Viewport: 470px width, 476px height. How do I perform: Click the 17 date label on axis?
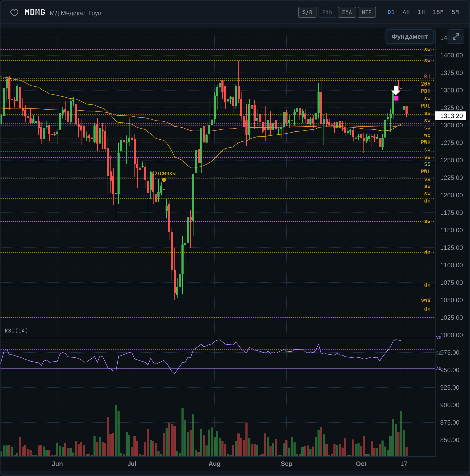click(404, 464)
